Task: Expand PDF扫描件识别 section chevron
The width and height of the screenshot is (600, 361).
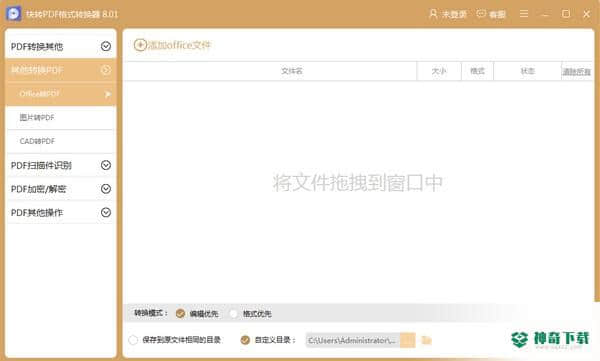Action: click(106, 165)
